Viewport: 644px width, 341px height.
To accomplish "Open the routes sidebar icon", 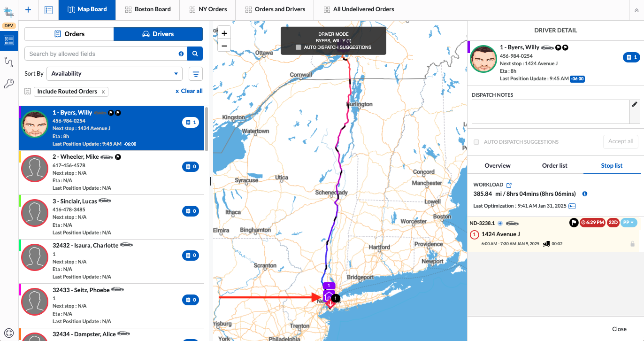I will click(8, 62).
